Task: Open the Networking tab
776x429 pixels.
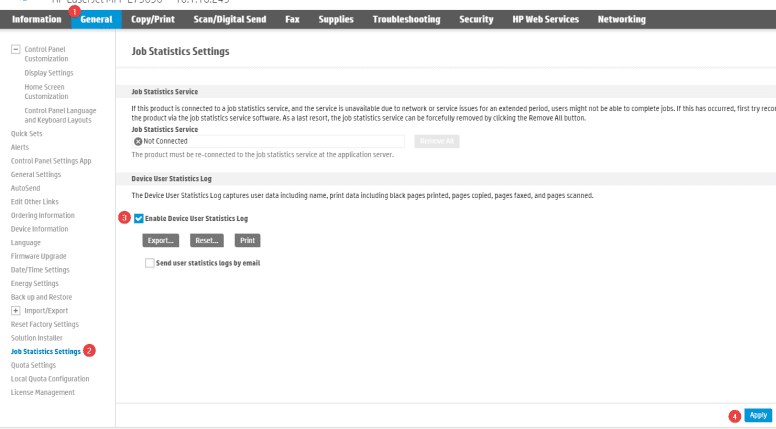Action: pyautogui.click(x=621, y=19)
